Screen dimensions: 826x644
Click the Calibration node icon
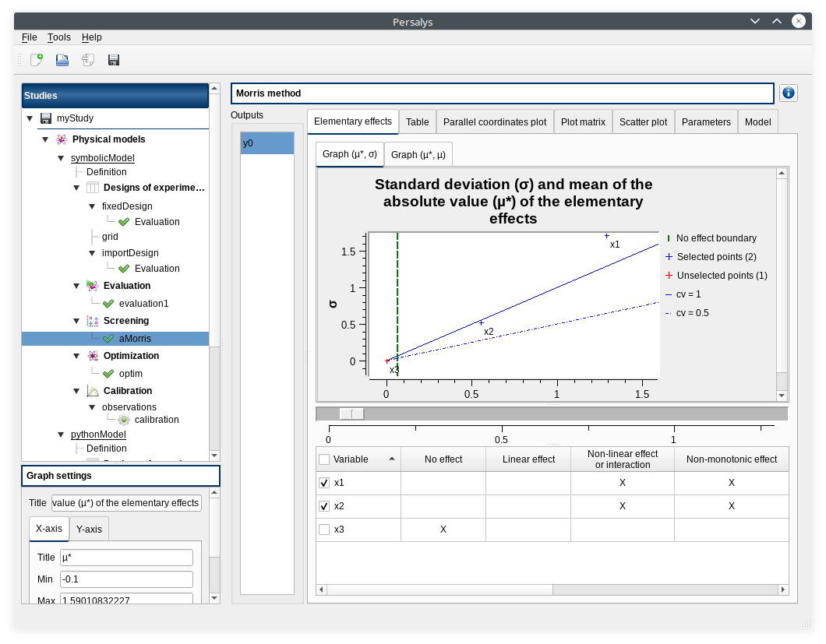tap(93, 391)
